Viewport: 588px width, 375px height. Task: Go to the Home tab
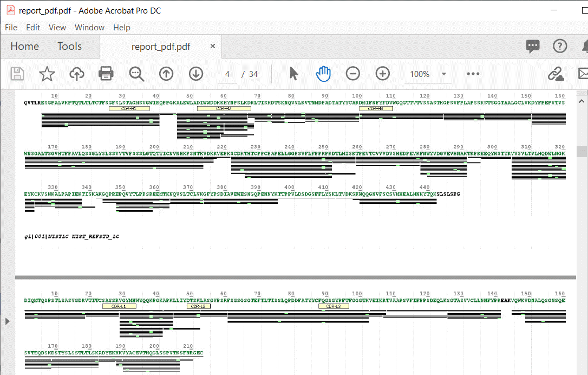[x=25, y=46]
